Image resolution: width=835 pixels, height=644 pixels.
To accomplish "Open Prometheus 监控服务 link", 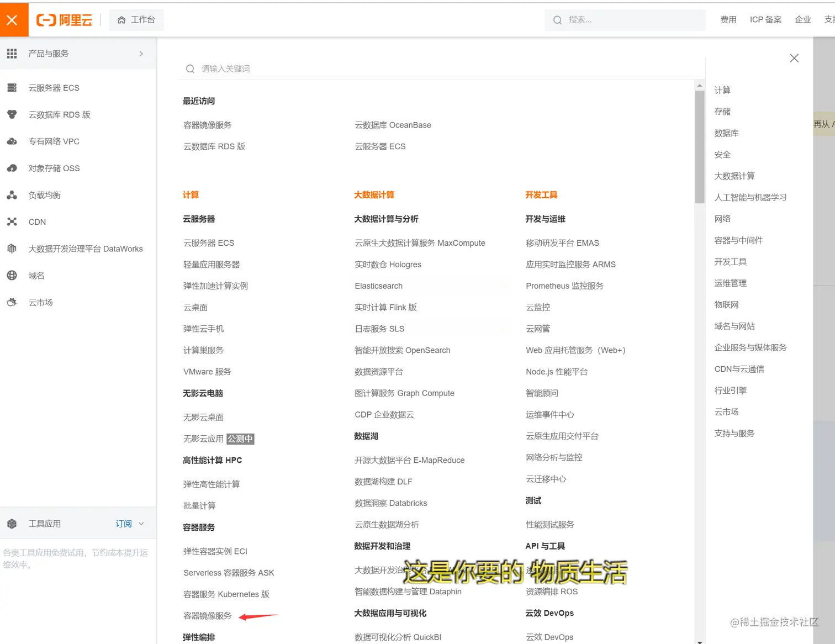I will pos(564,286).
